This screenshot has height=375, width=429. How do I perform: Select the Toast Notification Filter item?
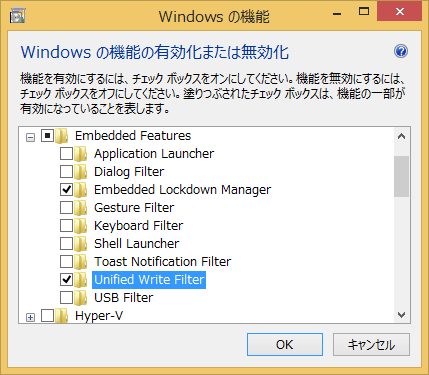[x=162, y=262]
